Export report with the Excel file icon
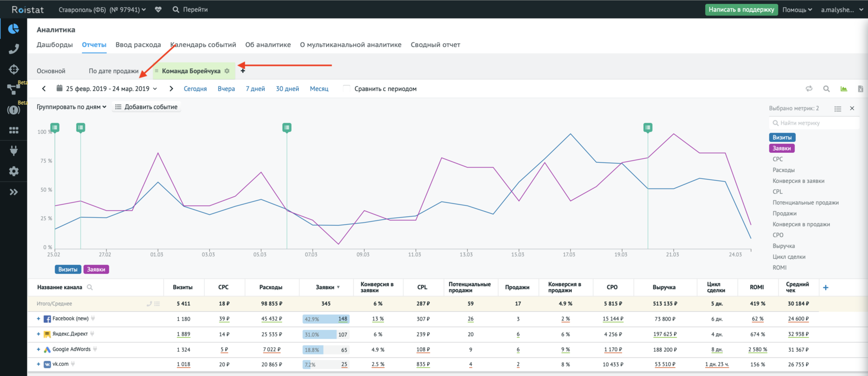The width and height of the screenshot is (868, 376). tap(860, 89)
